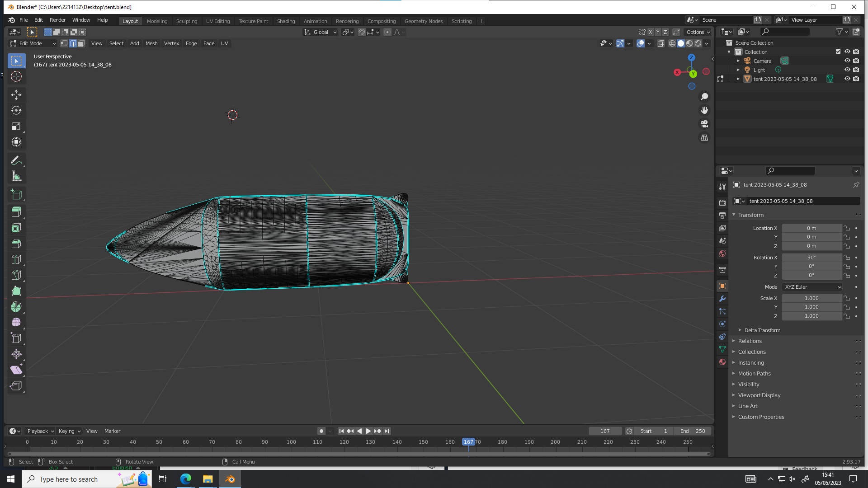Expand the Relations panel

(750, 341)
